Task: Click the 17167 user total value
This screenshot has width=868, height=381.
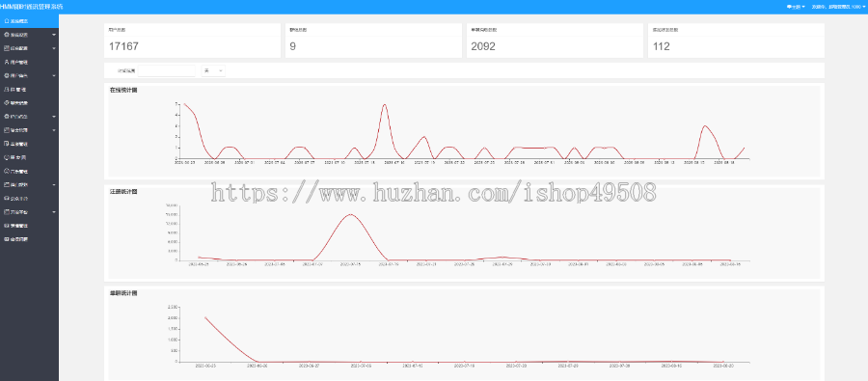Action: point(123,46)
